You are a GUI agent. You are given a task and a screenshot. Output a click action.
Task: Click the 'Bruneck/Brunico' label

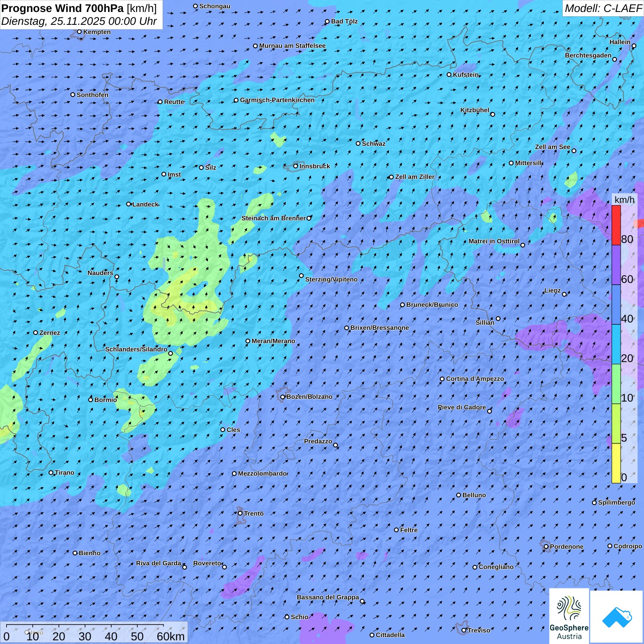pos(432,305)
